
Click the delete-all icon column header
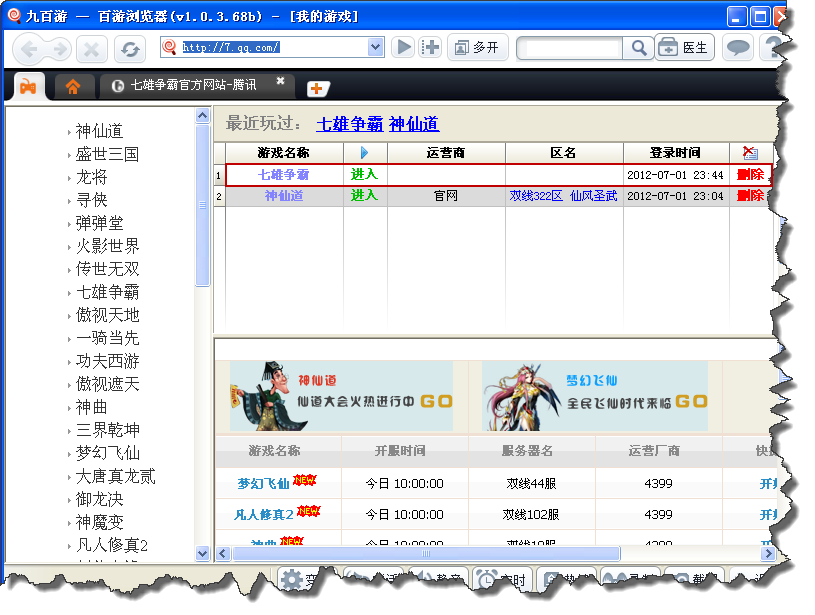pyautogui.click(x=750, y=153)
